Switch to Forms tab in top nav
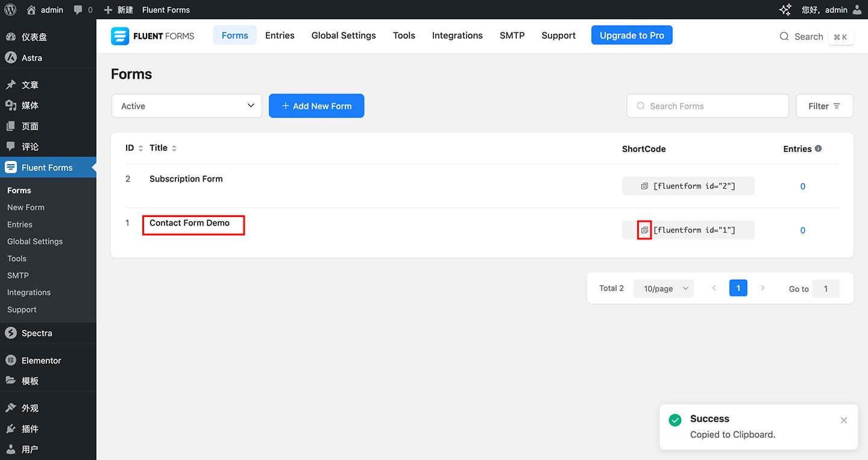Viewport: 868px width, 460px height. (x=235, y=36)
